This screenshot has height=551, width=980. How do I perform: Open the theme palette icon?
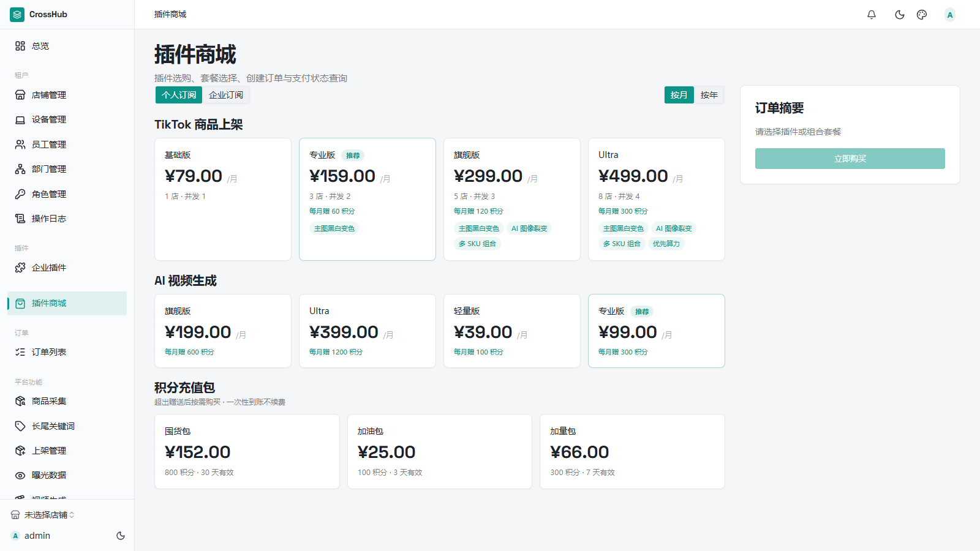coord(922,15)
